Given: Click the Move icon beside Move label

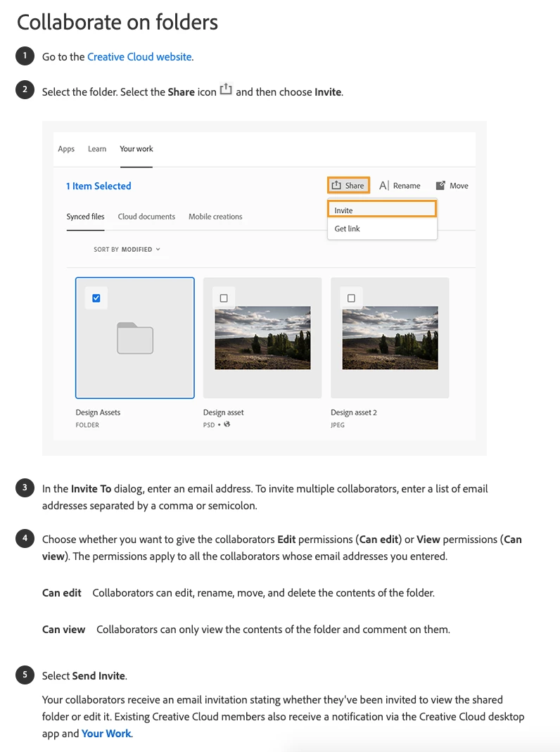Looking at the screenshot, I should [x=440, y=186].
